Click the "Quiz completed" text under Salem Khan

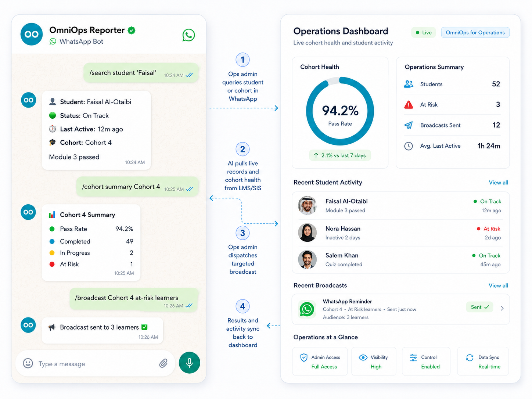(344, 265)
